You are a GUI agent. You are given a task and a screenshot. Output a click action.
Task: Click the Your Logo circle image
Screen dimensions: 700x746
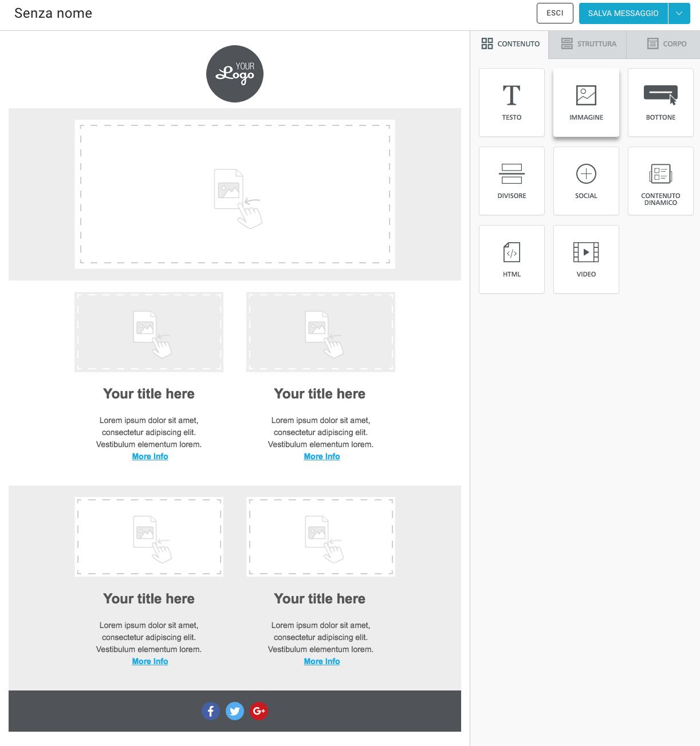[235, 74]
